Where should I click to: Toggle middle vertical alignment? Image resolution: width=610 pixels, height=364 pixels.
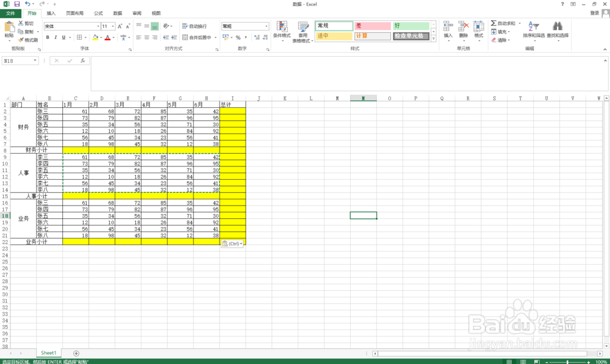click(x=146, y=26)
